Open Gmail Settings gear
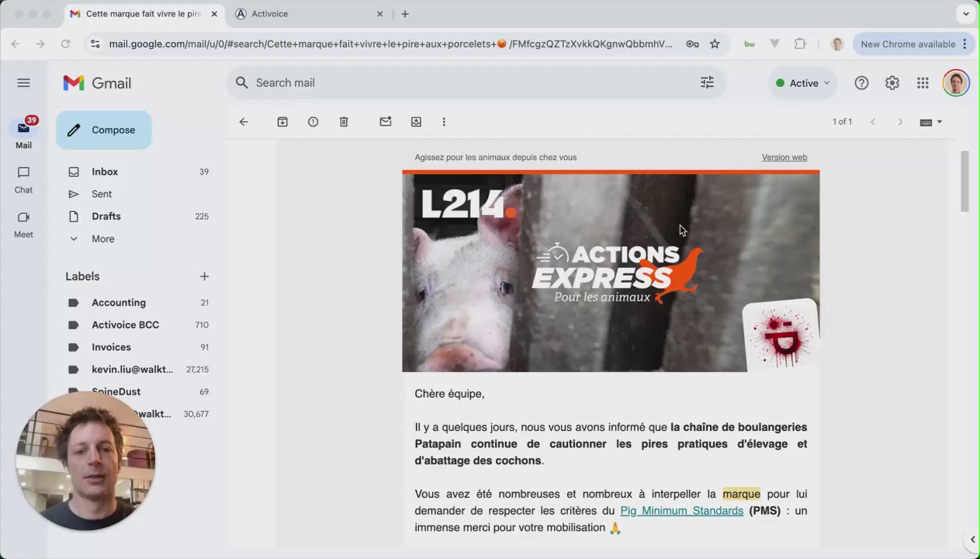 click(892, 83)
